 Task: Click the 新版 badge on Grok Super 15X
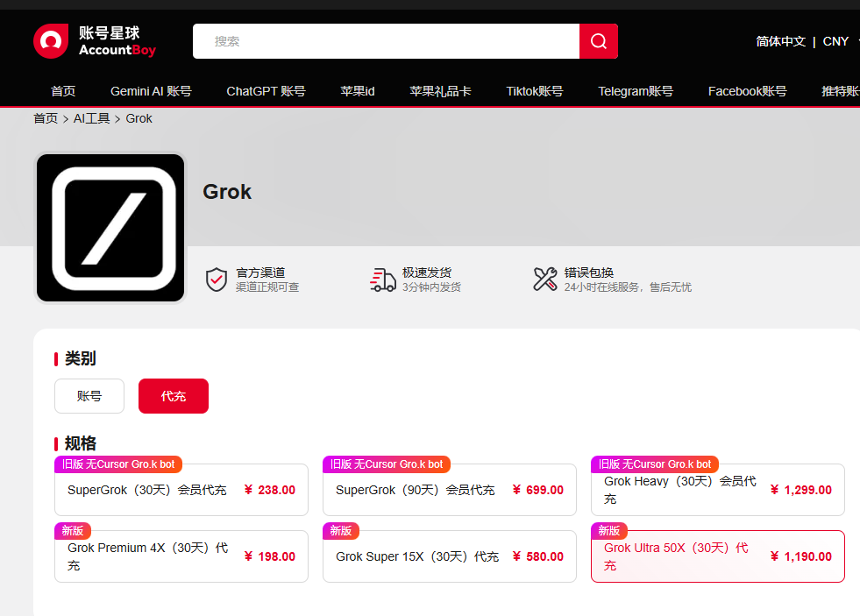coord(341,530)
